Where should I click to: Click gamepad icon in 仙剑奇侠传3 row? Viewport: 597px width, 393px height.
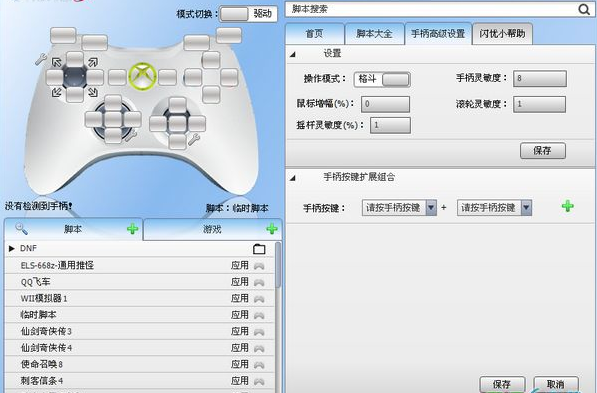click(259, 332)
